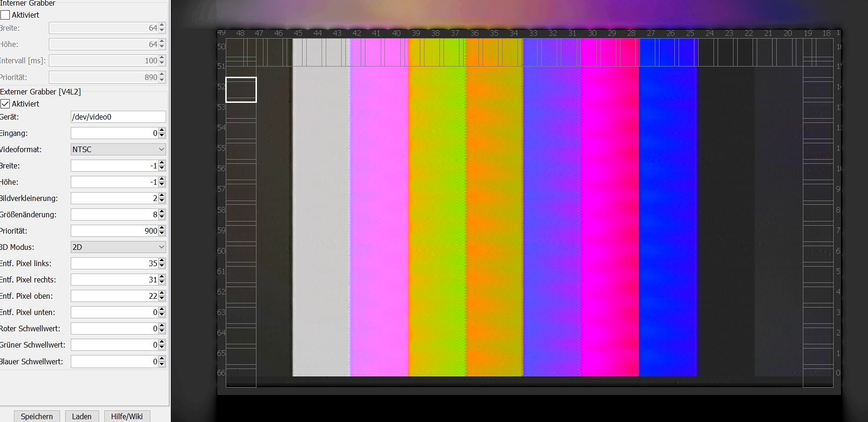Click the Eingang value spinner
The width and height of the screenshot is (868, 422).
point(114,133)
